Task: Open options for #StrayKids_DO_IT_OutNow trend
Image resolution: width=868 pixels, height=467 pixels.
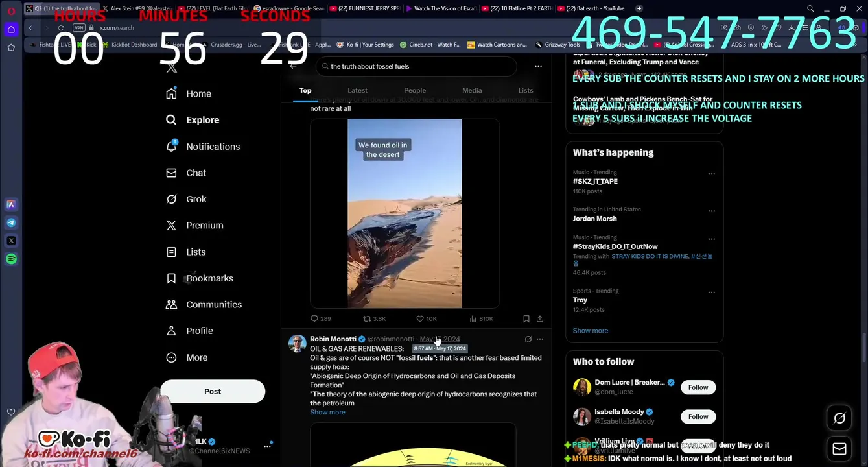Action: click(x=711, y=239)
